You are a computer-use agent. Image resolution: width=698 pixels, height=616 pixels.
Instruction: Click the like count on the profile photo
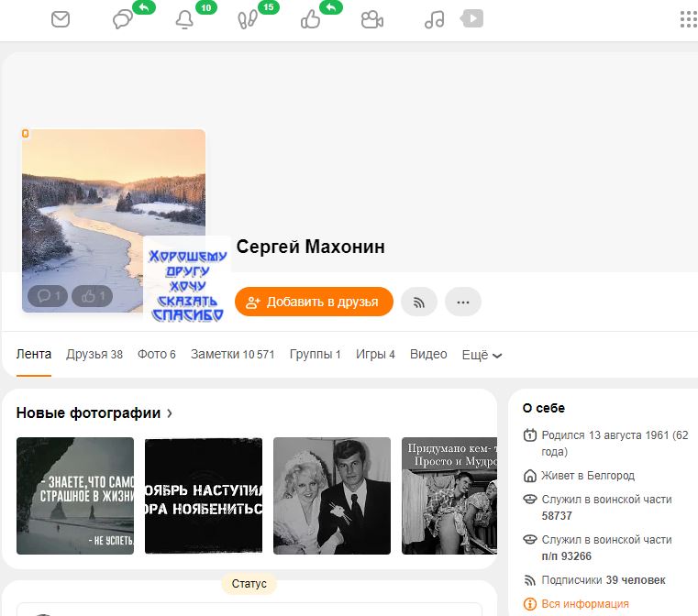(x=92, y=296)
